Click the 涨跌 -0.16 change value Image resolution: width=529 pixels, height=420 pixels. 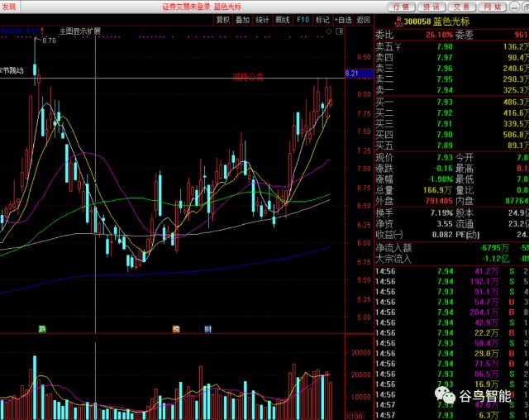point(443,169)
